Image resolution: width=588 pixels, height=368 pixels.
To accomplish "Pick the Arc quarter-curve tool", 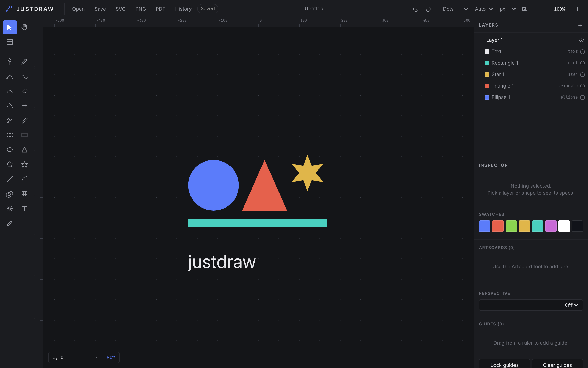I will click(24, 179).
